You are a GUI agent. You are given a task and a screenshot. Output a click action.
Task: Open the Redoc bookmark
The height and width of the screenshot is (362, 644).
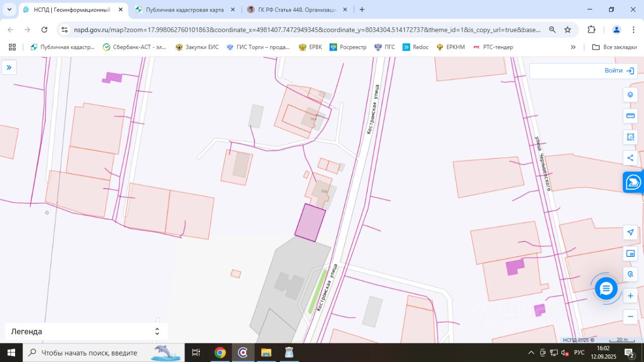[x=416, y=47]
